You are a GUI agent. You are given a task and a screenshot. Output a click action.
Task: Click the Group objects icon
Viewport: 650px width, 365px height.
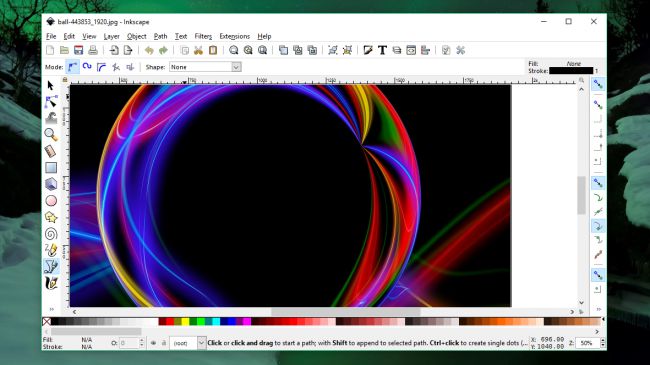(x=333, y=50)
